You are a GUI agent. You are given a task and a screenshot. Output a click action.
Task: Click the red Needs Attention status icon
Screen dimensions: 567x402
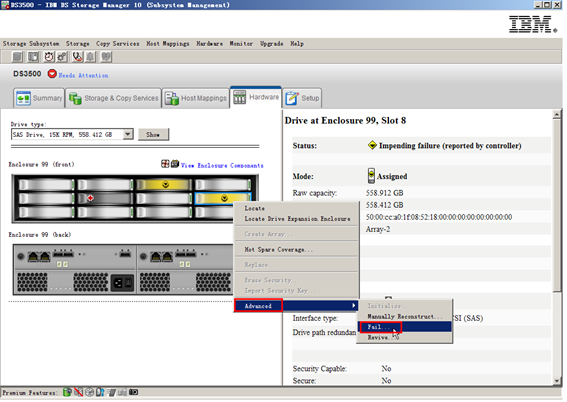pos(52,74)
